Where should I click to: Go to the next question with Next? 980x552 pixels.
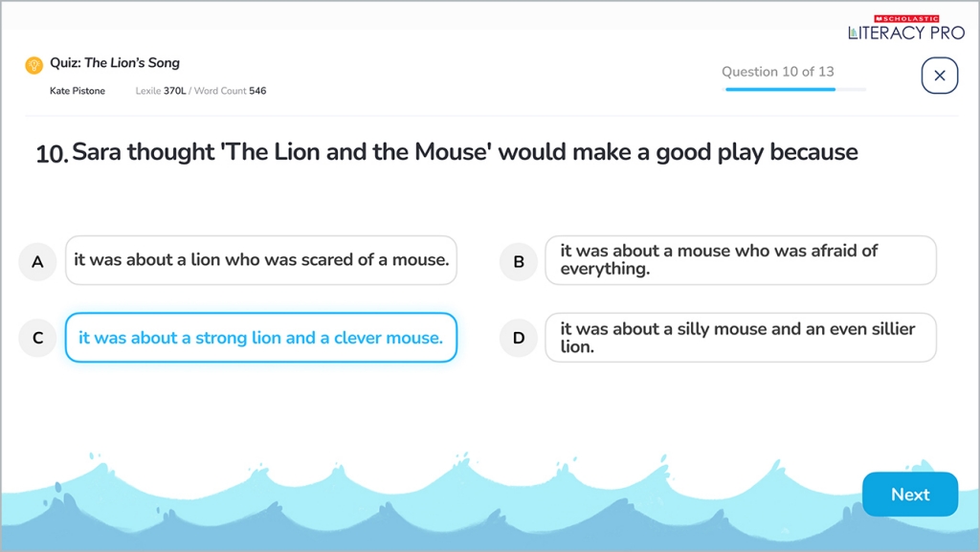(909, 495)
